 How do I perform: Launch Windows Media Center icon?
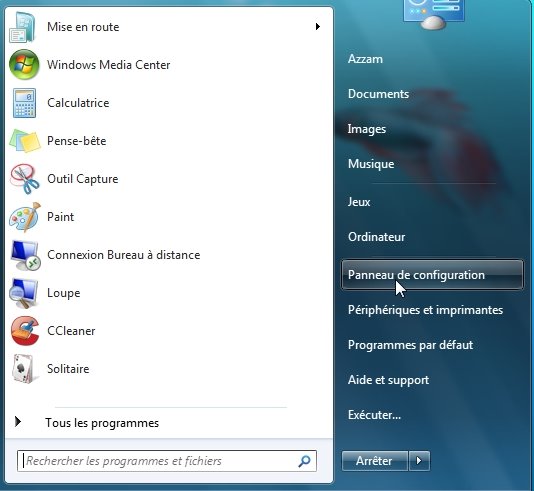(24, 64)
